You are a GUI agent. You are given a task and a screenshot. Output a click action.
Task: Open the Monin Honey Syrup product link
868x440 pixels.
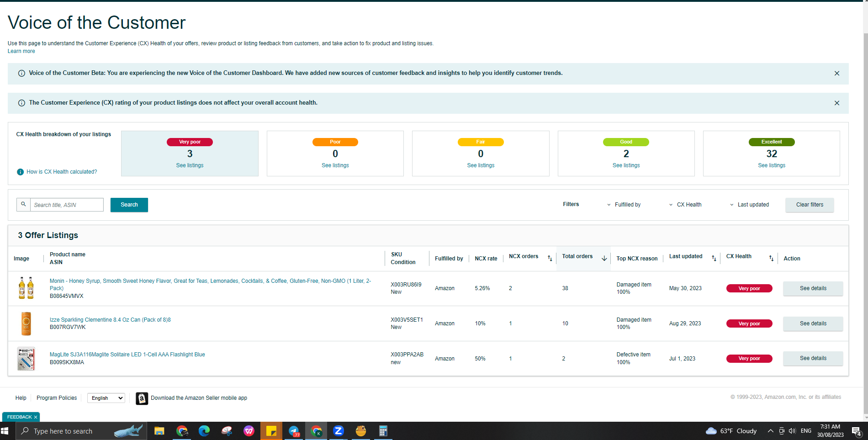[210, 285]
